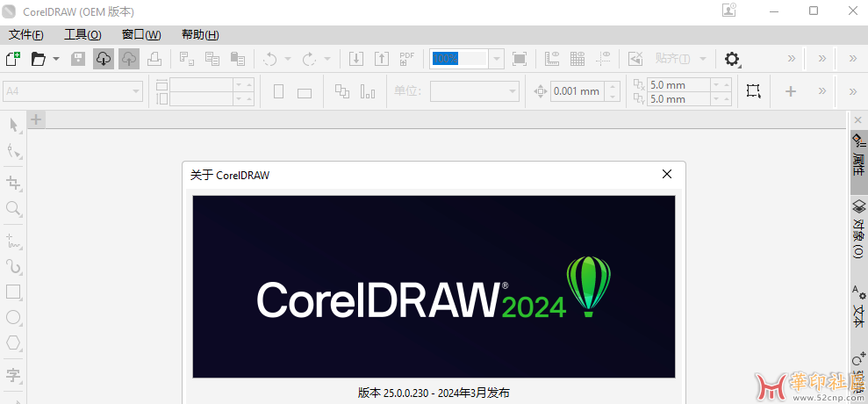Select the Polygon tool
The width and height of the screenshot is (868, 404).
[x=14, y=343]
